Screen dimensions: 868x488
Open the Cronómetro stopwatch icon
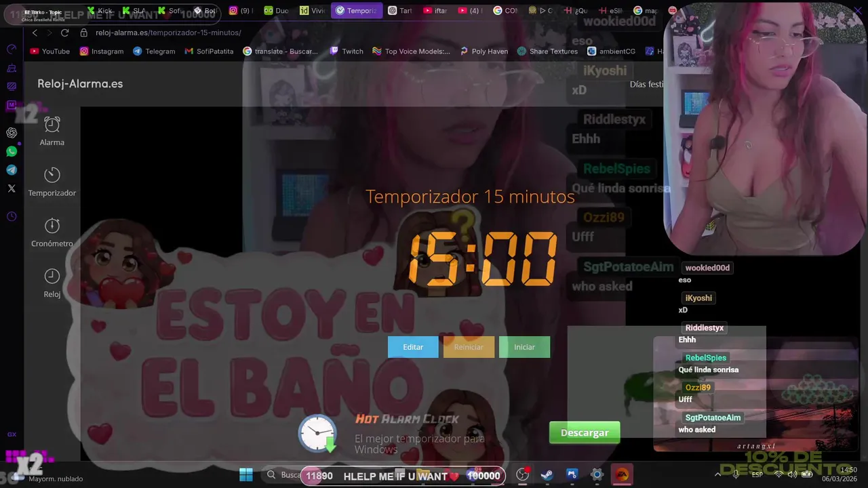52,226
